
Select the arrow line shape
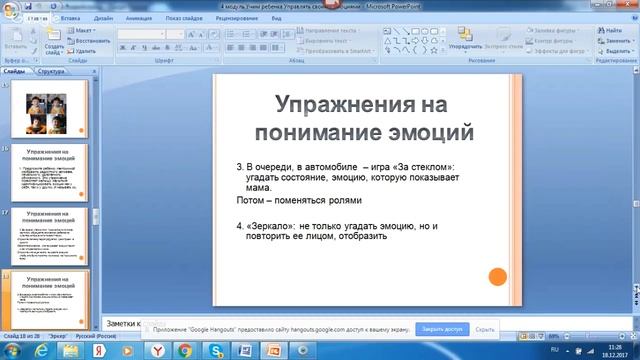click(406, 31)
